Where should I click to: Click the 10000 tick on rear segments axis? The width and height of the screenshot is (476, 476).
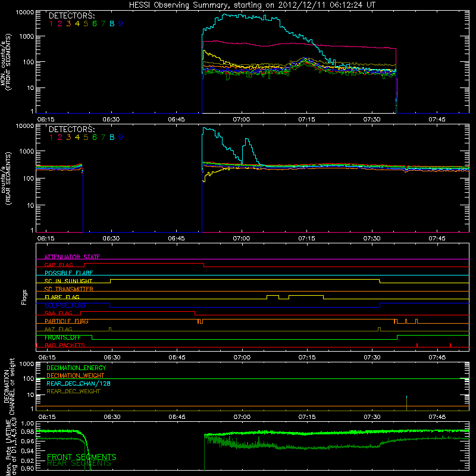coord(25,126)
